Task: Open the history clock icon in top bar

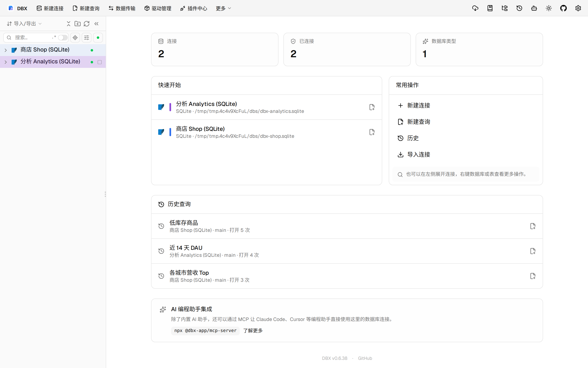Action: [519, 8]
